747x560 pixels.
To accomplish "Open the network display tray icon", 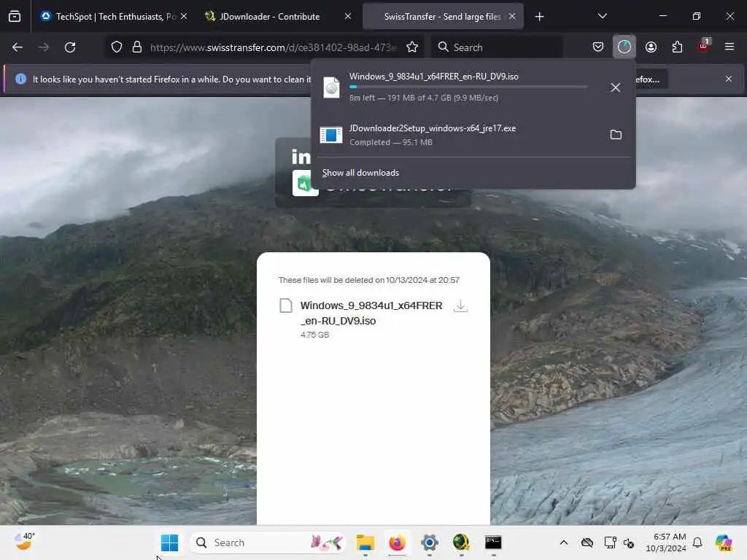I will (x=611, y=542).
